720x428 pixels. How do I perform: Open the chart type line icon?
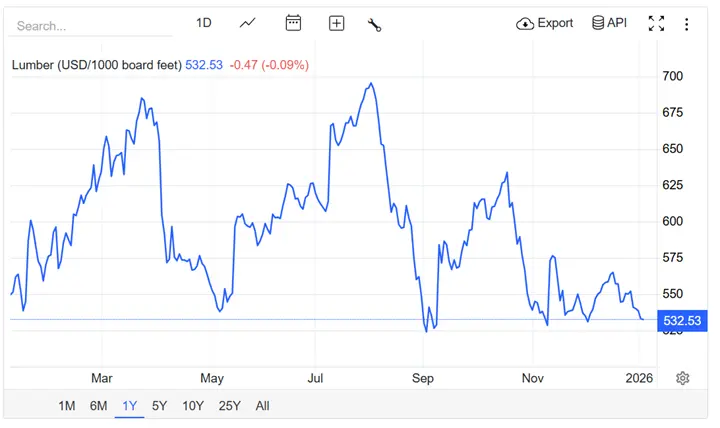tap(248, 23)
